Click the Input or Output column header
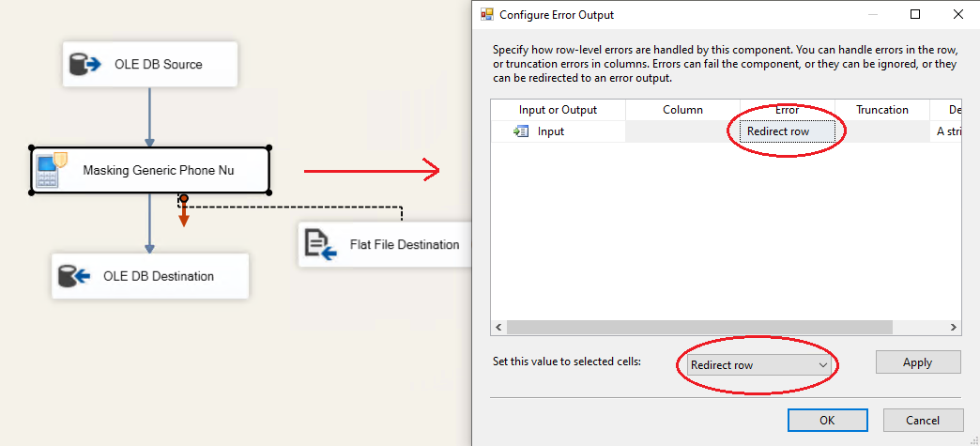980x446 pixels. (558, 110)
